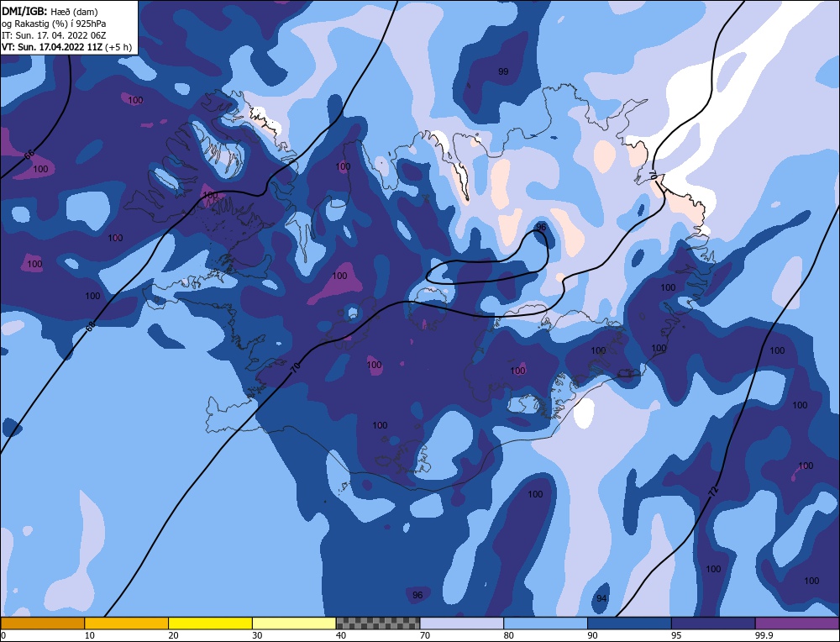Click the '80' tick label on legend scale
840x642 pixels.
[508, 635]
